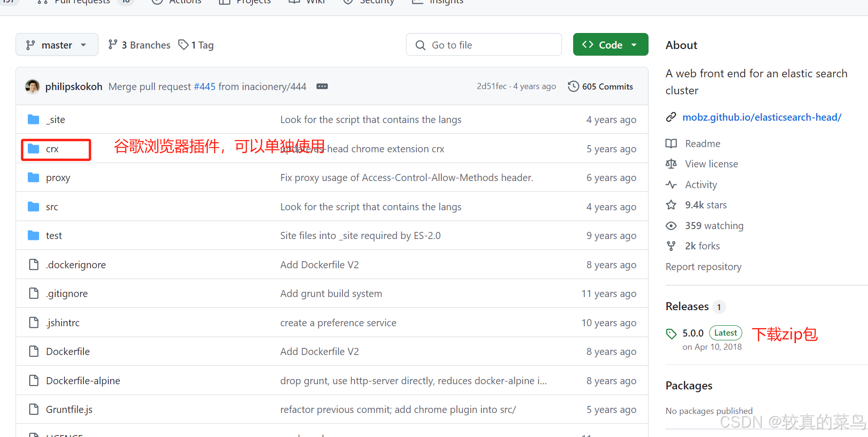
Task: Click the src folder icon
Action: pyautogui.click(x=33, y=206)
